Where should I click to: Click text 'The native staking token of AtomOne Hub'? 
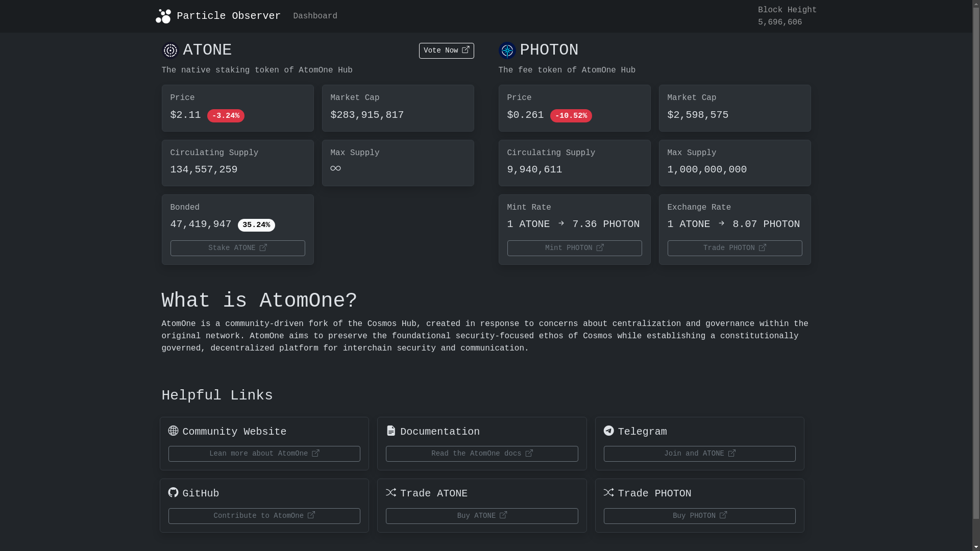[257, 70]
